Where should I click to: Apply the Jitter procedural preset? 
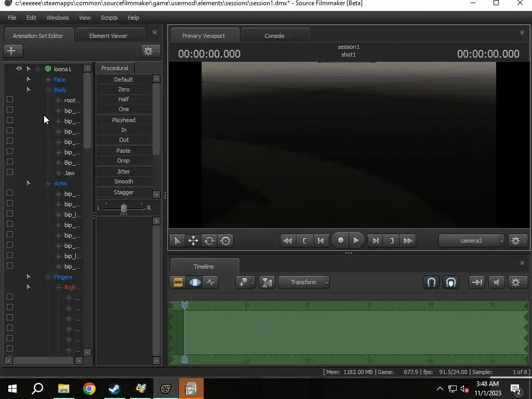pos(124,171)
